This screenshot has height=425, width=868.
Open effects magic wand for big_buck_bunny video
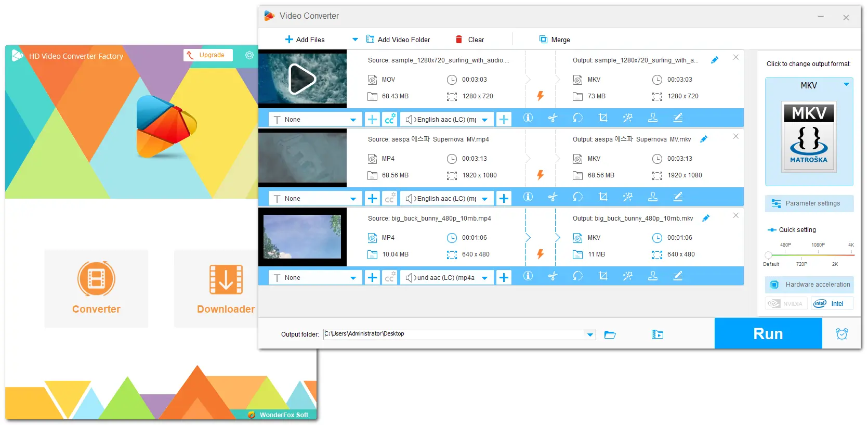pyautogui.click(x=628, y=276)
